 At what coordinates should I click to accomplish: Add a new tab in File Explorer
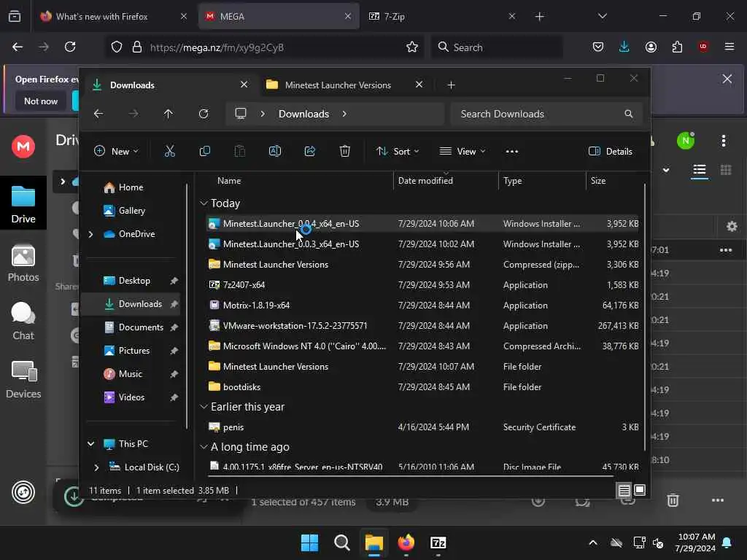(x=451, y=85)
